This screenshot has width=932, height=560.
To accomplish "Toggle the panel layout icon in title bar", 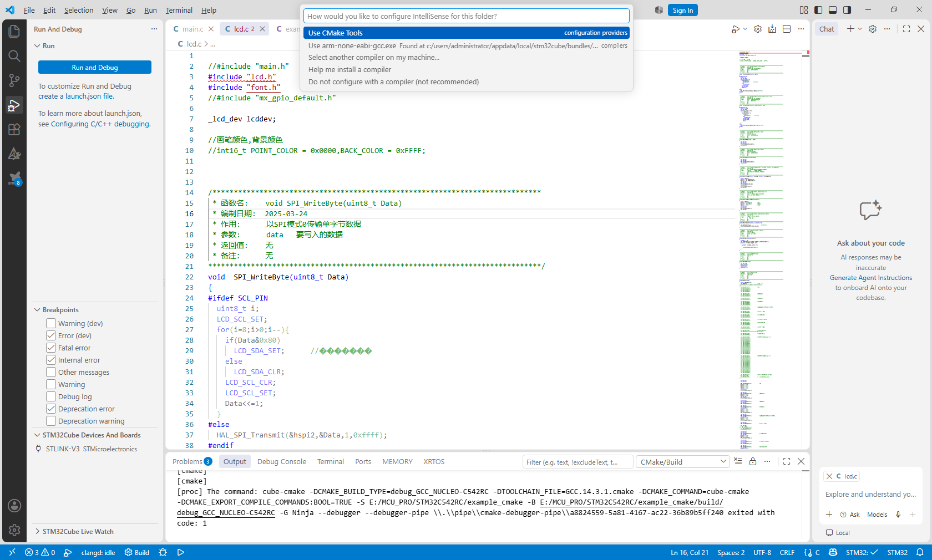I will pyautogui.click(x=833, y=10).
